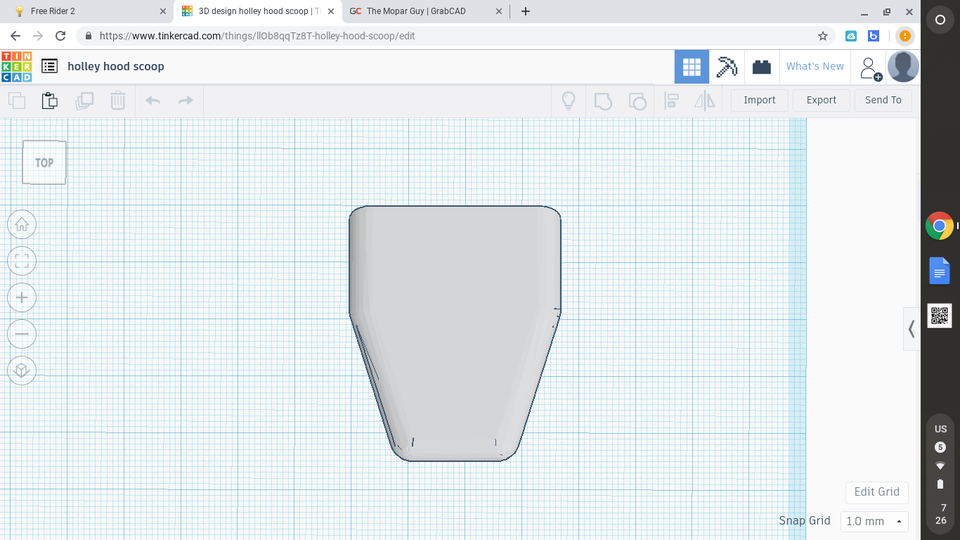Click the Delete trash icon
This screenshot has height=540, width=960.
pyautogui.click(x=118, y=100)
